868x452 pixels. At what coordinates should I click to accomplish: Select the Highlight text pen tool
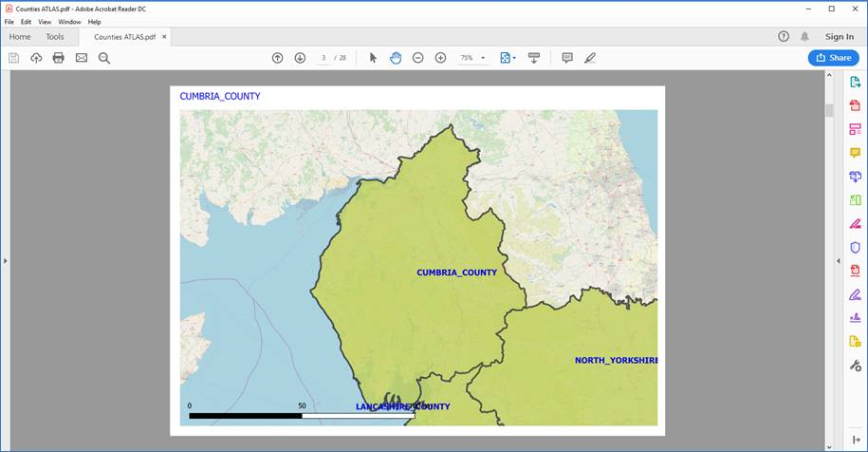coord(590,58)
